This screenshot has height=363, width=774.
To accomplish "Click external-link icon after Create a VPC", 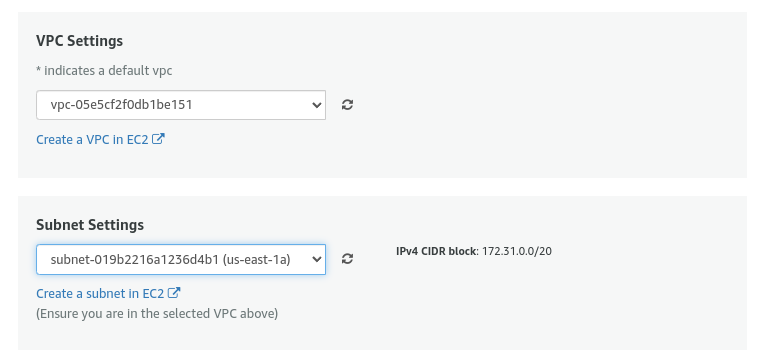I will click(158, 139).
